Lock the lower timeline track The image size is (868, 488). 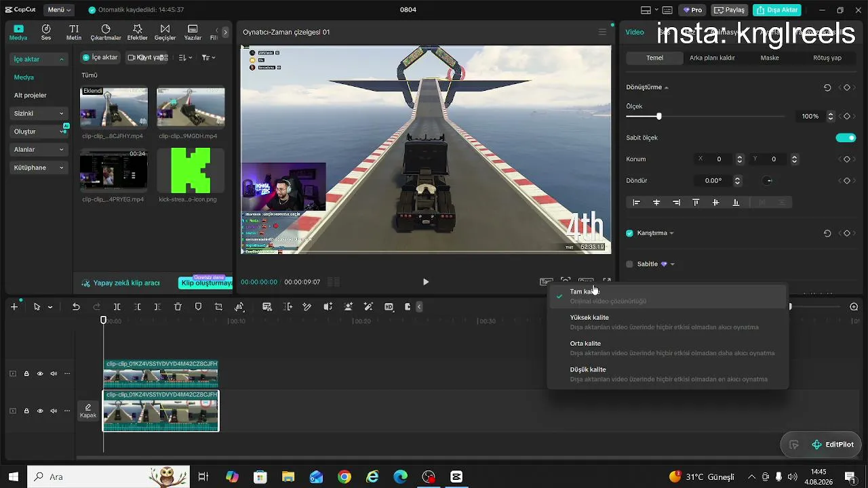click(26, 411)
